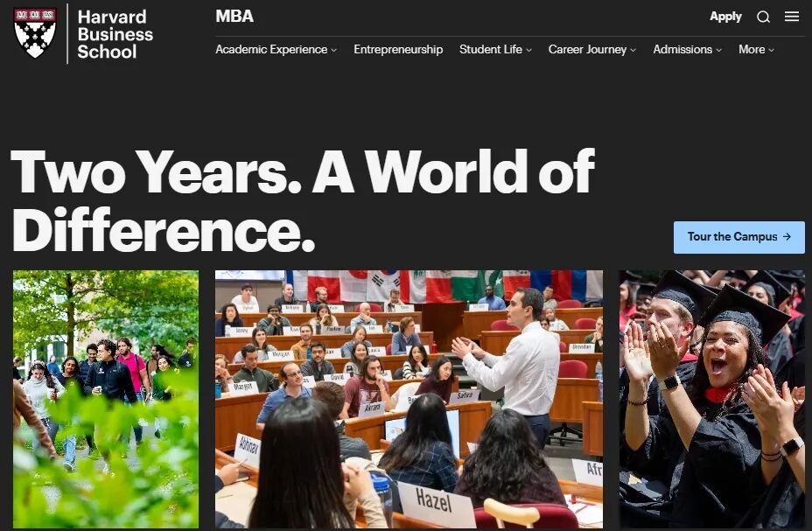Viewport: 812px width, 531px height.
Task: Click the Tour the Campus button
Action: click(x=739, y=237)
